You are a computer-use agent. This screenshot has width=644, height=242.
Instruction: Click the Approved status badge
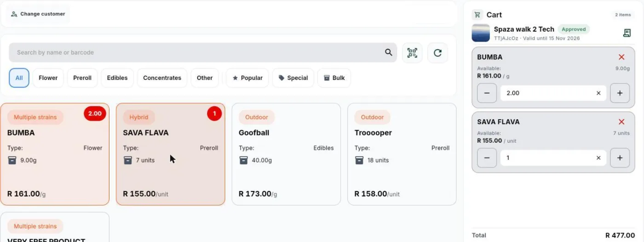pyautogui.click(x=574, y=29)
